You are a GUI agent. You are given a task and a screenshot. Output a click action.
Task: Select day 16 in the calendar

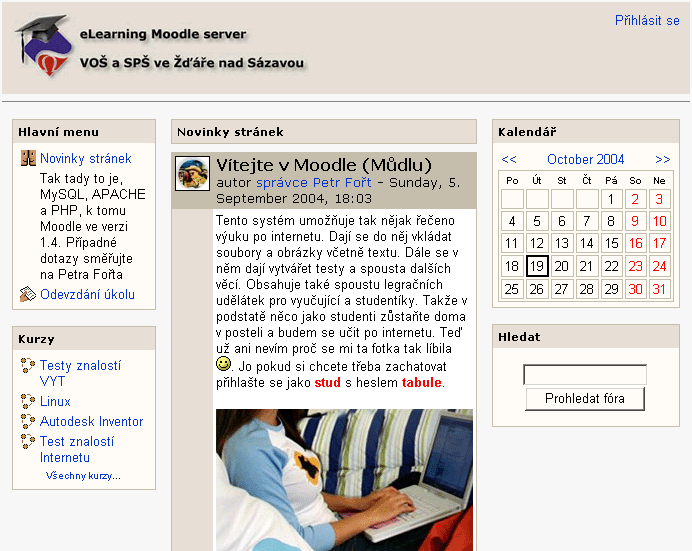click(636, 243)
